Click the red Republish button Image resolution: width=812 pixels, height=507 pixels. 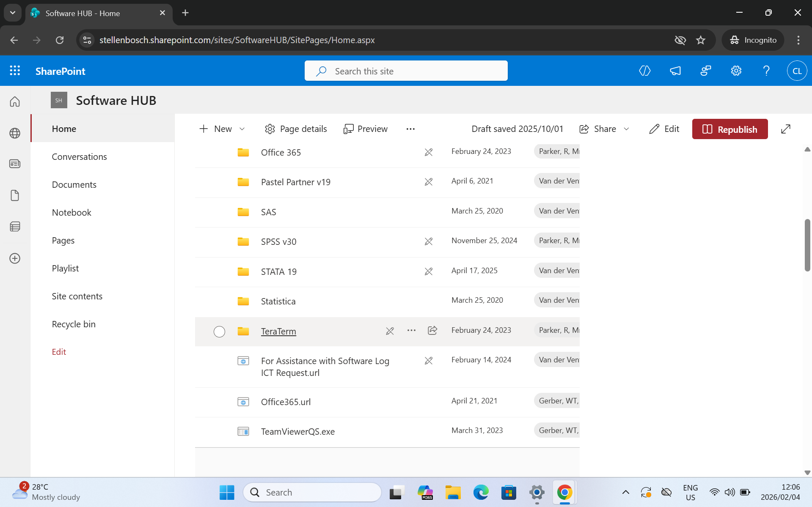[x=729, y=129]
